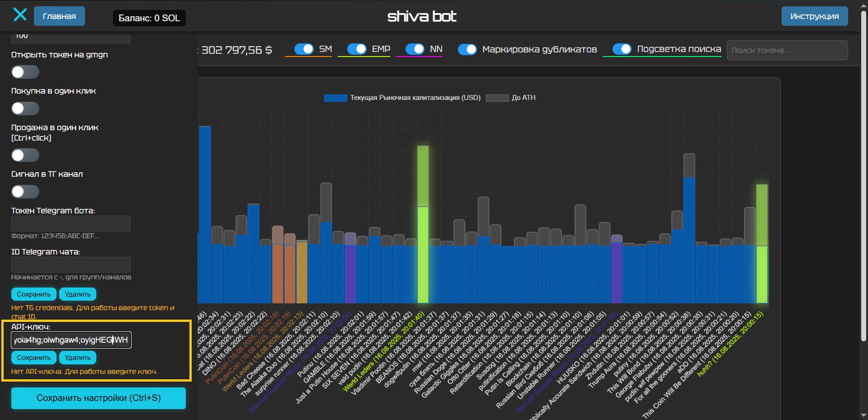Save the entered API key
Image resolution: width=868 pixels, height=420 pixels.
[34, 358]
